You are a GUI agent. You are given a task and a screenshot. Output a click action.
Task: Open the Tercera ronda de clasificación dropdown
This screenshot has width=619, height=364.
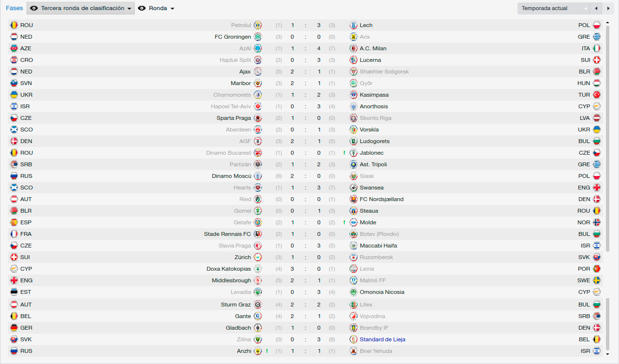[x=80, y=8]
